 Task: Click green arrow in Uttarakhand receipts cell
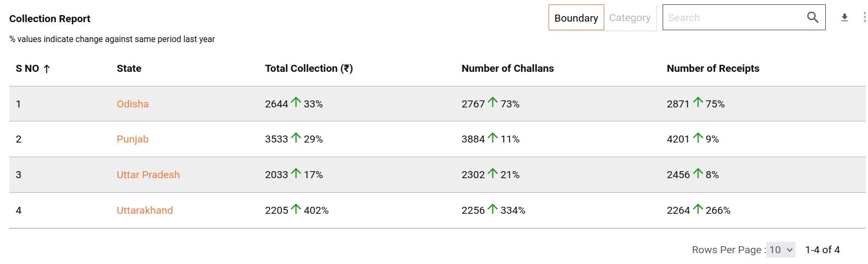[698, 209]
